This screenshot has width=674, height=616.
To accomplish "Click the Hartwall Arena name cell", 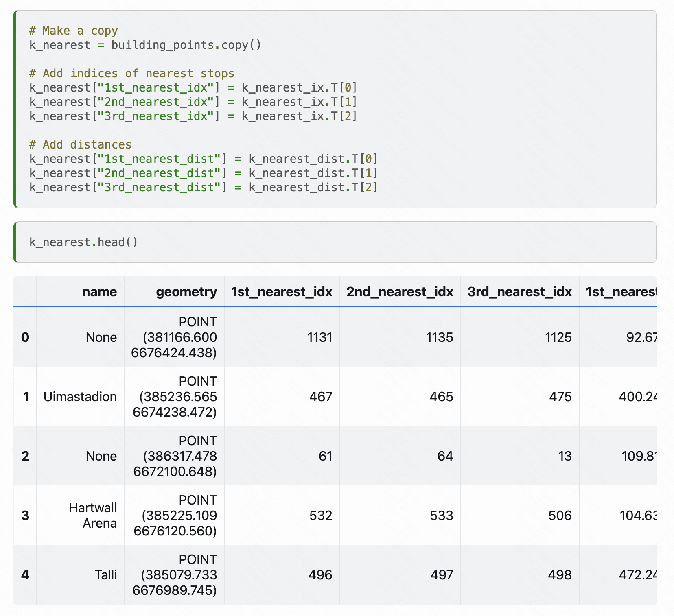I will [x=93, y=516].
